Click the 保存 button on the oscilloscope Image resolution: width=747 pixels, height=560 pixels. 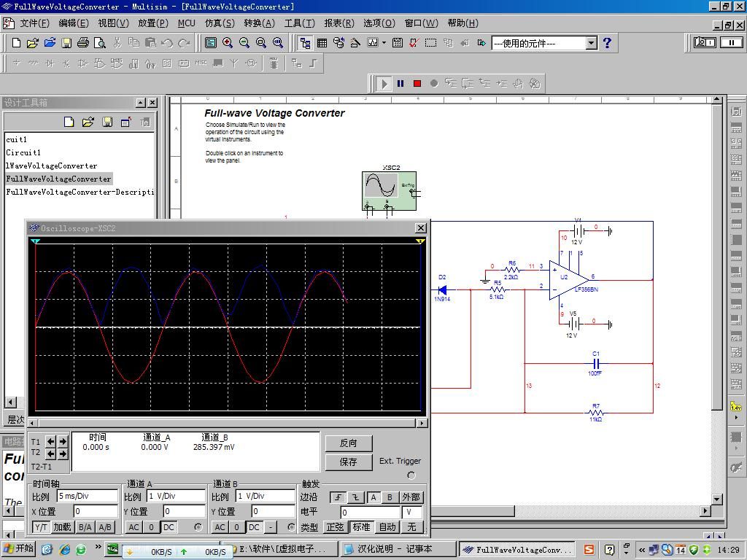tap(348, 462)
